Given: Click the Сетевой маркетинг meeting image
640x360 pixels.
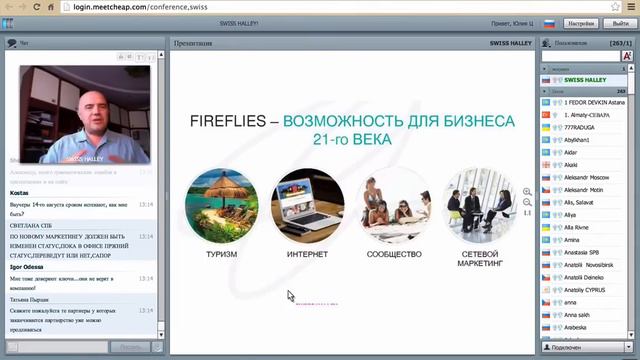Looking at the screenshot, I should click(x=480, y=206).
